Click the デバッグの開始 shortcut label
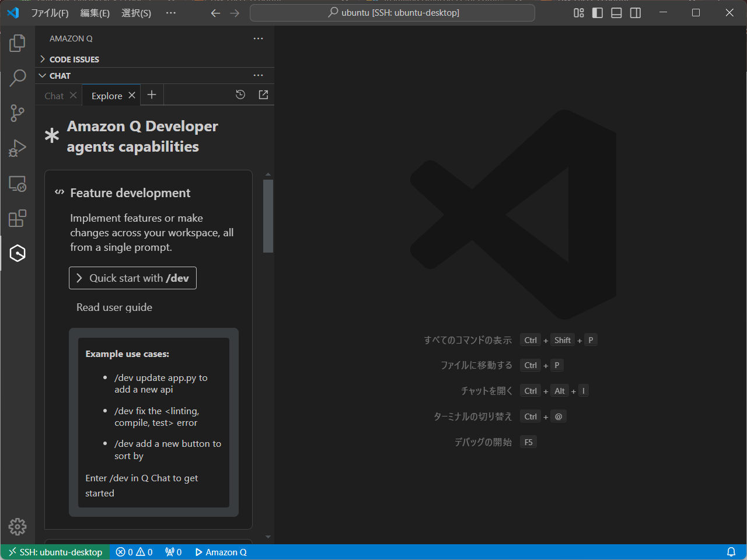Screen dimensions: 747x560 coord(483,442)
